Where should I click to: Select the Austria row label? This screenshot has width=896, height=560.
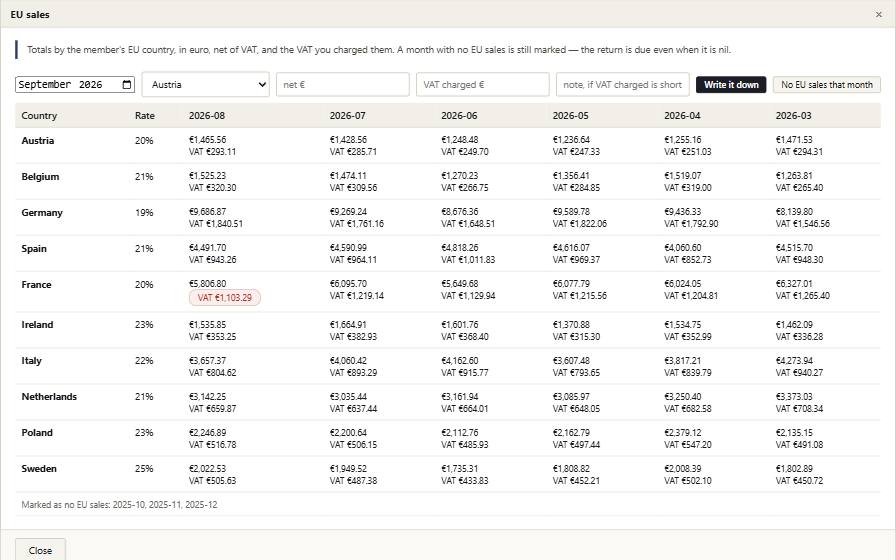click(38, 141)
